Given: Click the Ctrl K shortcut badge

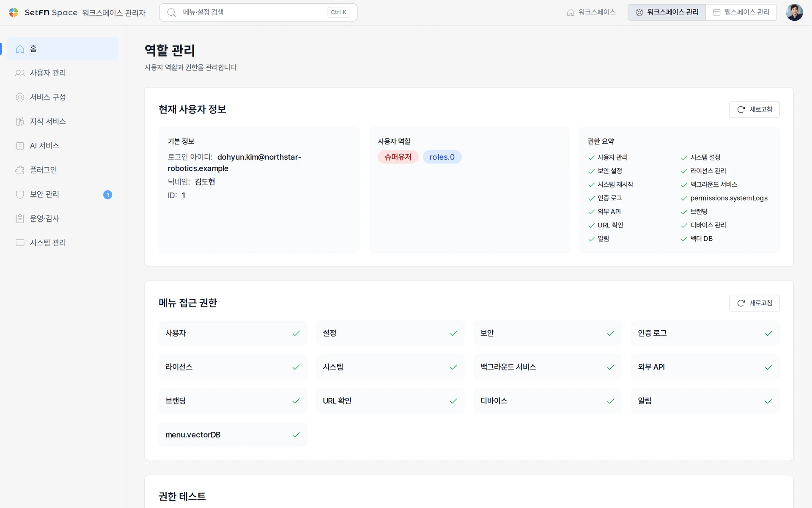Looking at the screenshot, I should click(x=339, y=12).
